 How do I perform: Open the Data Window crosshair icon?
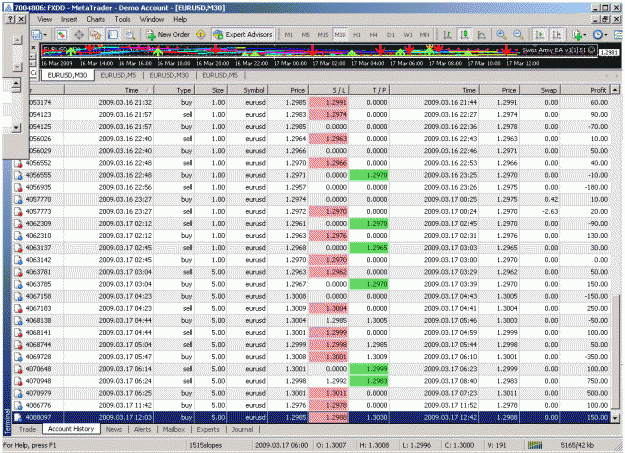point(79,35)
